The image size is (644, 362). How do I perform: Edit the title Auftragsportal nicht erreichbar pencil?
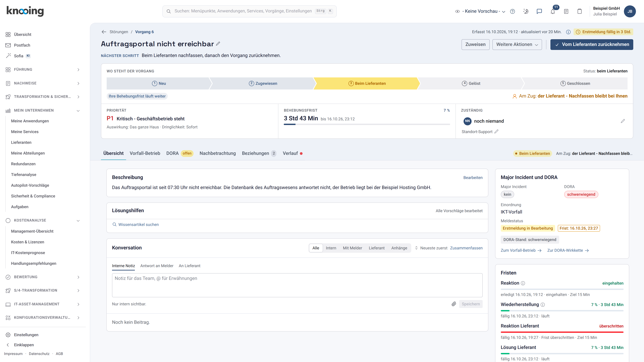(x=218, y=44)
